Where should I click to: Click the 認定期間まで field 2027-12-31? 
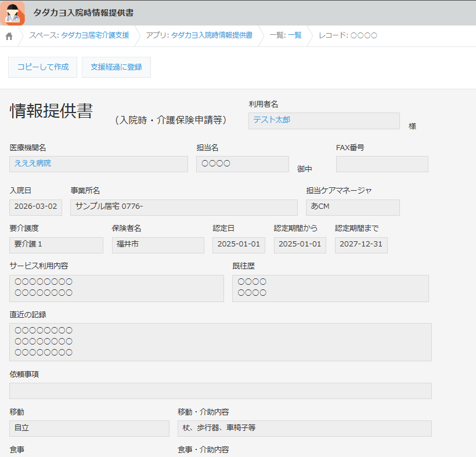(x=360, y=245)
